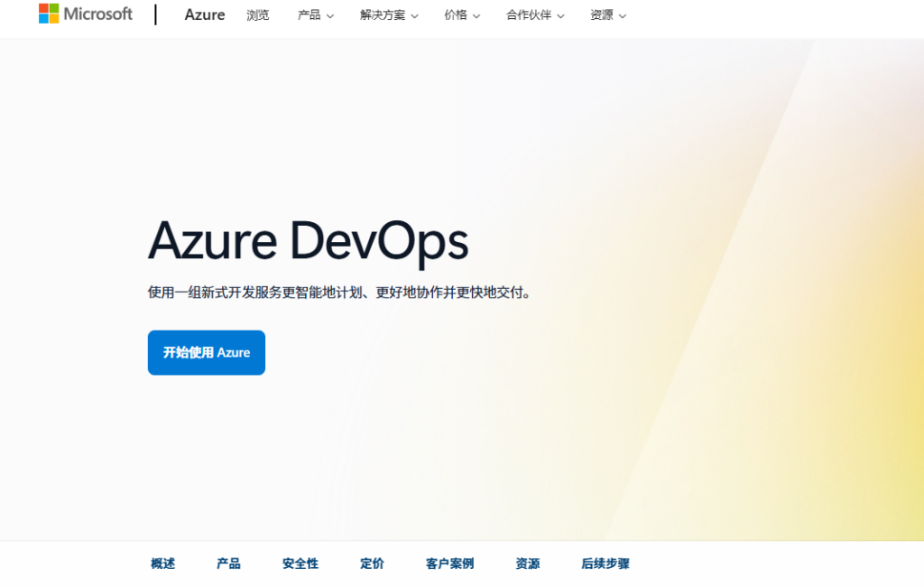
Task: Jump to the 安全性 section tab
Action: click(x=300, y=564)
